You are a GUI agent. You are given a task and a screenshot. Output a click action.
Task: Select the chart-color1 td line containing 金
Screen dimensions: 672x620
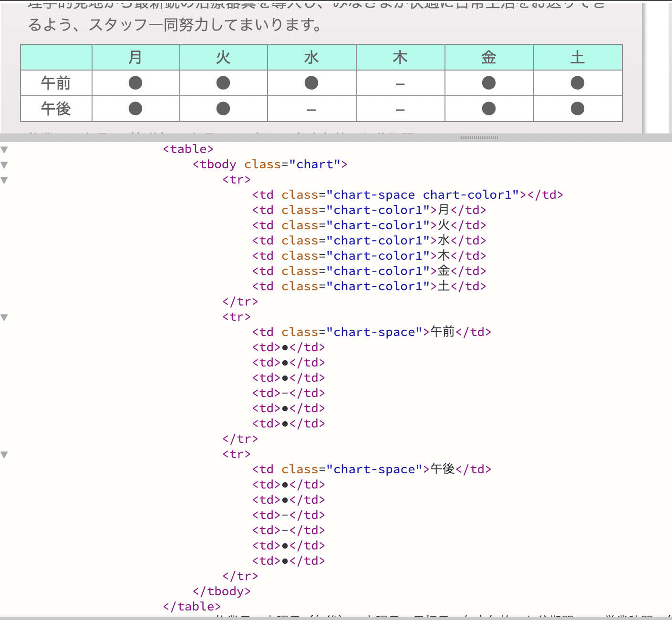[x=369, y=271]
